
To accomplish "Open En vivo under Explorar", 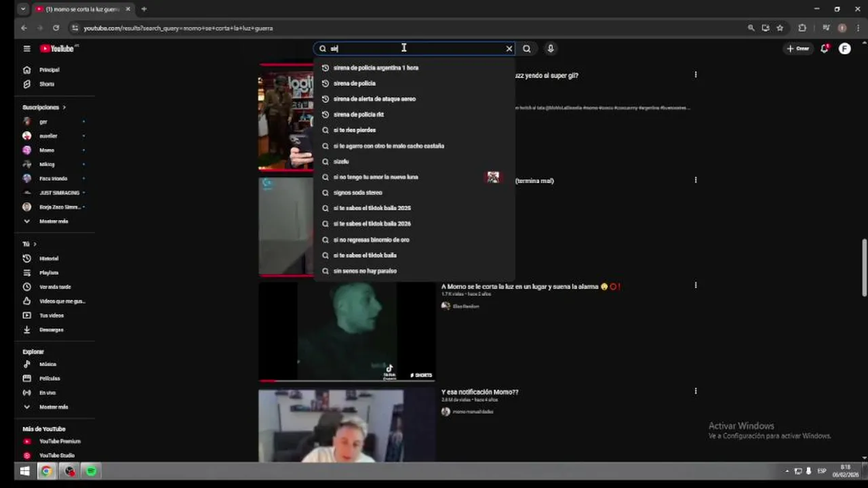I will point(47,393).
